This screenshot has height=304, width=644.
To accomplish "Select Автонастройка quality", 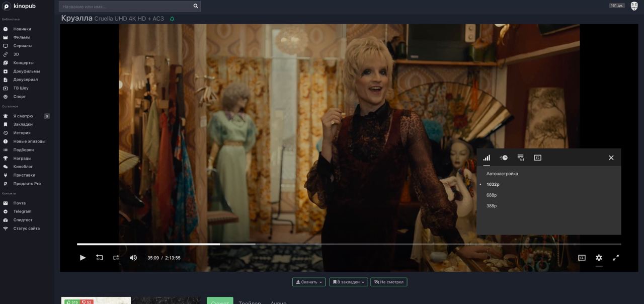I will tap(502, 174).
